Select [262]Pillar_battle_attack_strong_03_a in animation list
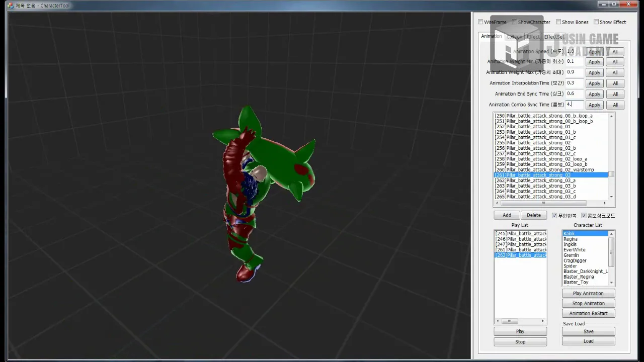This screenshot has width=644, height=362. tap(551, 180)
